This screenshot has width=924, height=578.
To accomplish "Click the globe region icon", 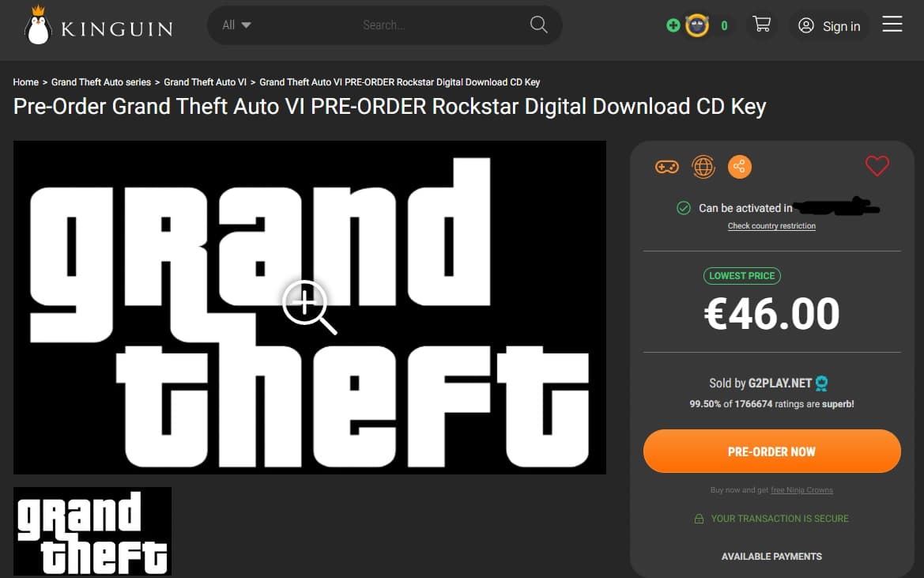I will point(703,167).
